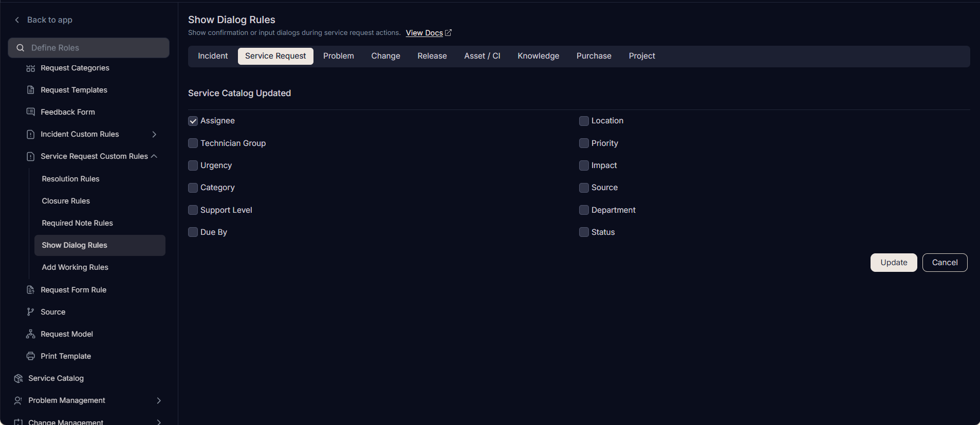
Task: Check the Location checkbox
Action: (584, 121)
